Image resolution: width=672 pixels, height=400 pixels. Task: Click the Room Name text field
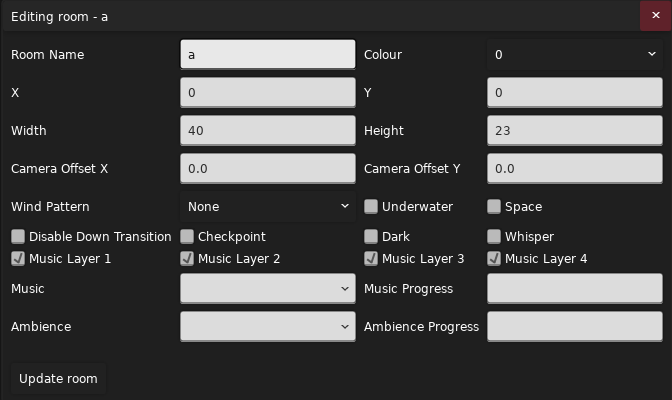(267, 55)
